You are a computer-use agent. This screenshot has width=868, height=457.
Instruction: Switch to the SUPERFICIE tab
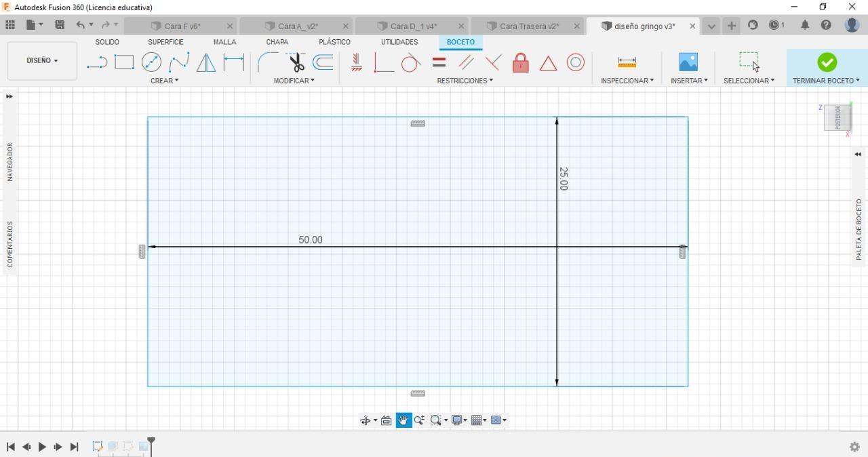(x=165, y=42)
